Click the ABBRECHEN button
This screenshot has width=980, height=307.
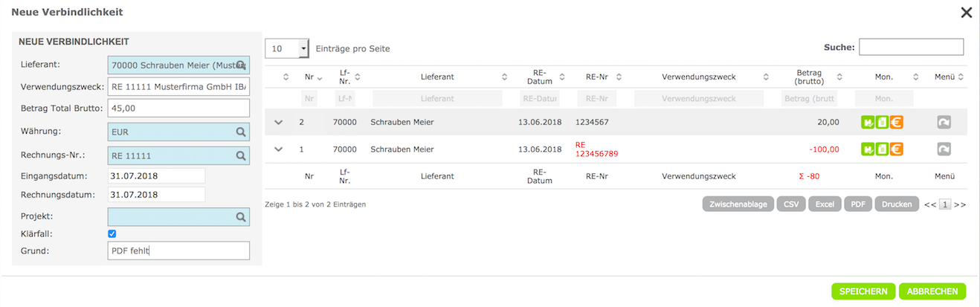[x=932, y=291]
